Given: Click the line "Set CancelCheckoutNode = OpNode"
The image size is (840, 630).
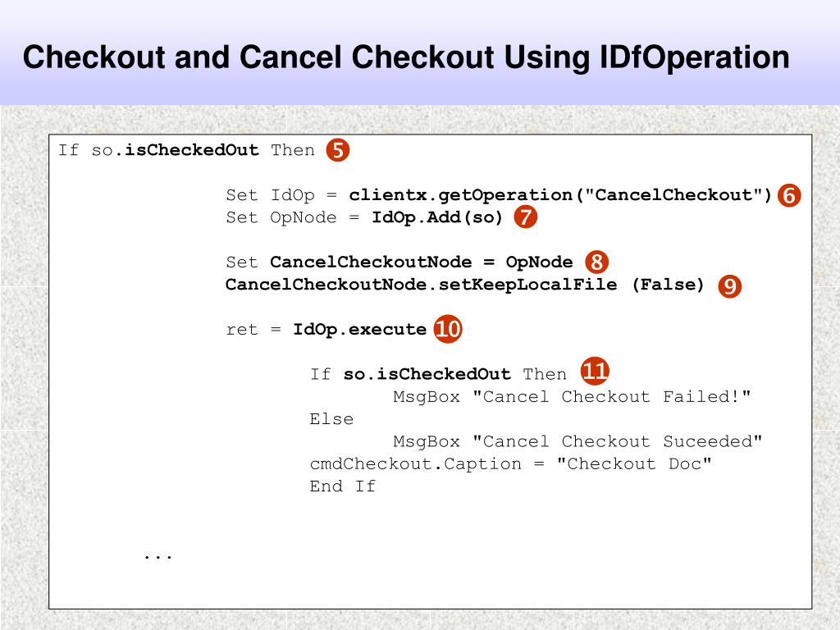Looking at the screenshot, I should [399, 262].
